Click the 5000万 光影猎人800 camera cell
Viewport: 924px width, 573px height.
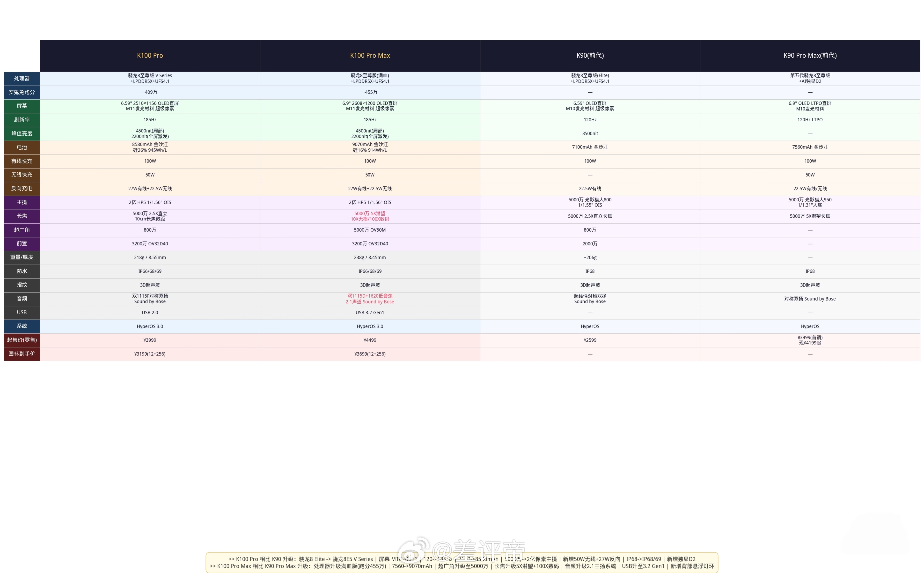590,202
